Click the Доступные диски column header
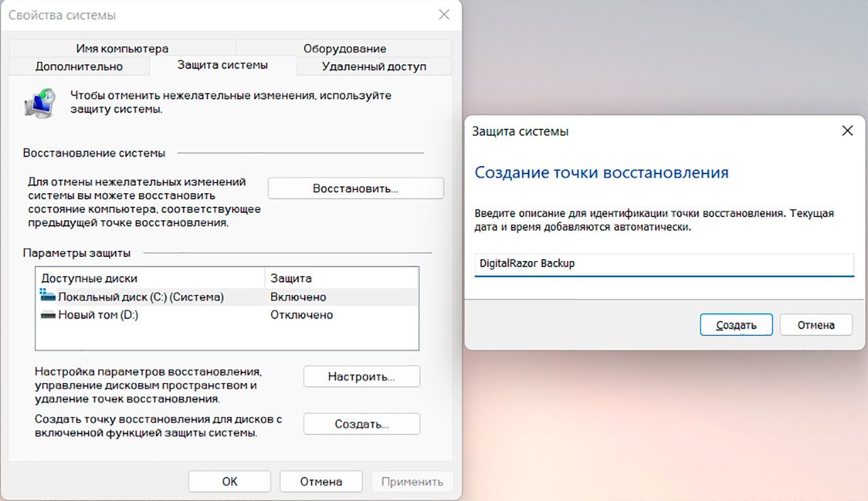868x501 pixels. [90, 278]
